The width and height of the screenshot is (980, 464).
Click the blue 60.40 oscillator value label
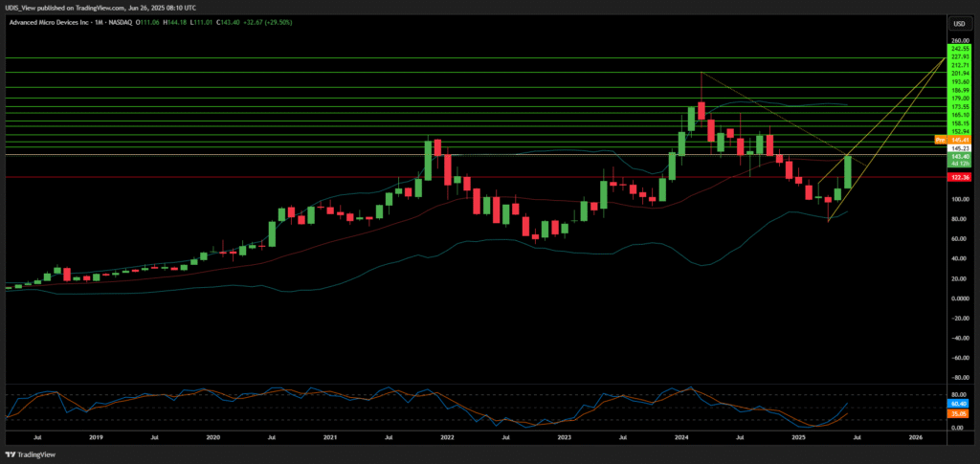coord(958,406)
